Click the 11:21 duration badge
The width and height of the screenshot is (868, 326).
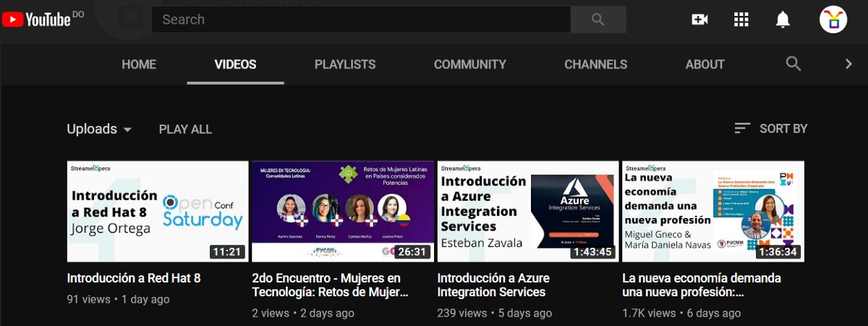coord(228,252)
